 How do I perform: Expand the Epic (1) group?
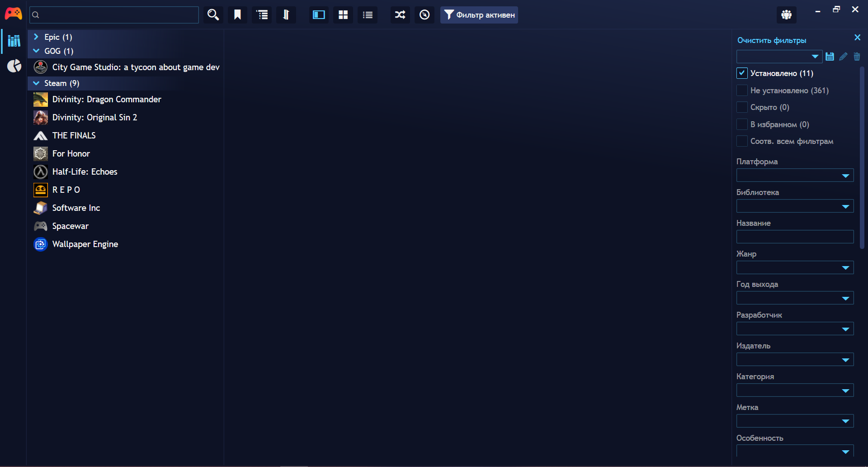click(x=36, y=37)
